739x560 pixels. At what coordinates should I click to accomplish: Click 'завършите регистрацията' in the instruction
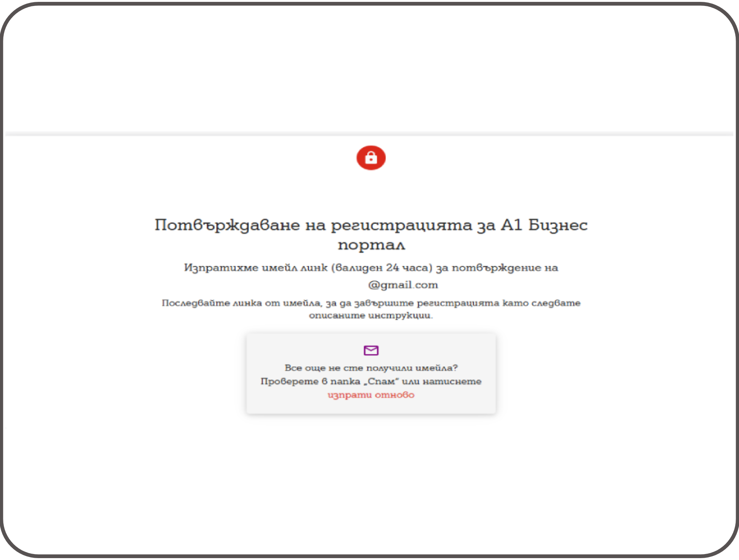coord(426,303)
